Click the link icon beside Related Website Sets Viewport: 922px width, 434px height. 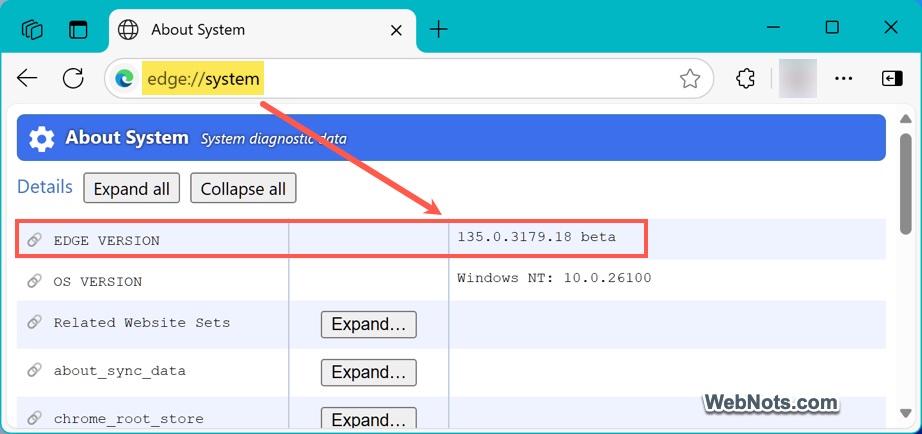coord(35,322)
